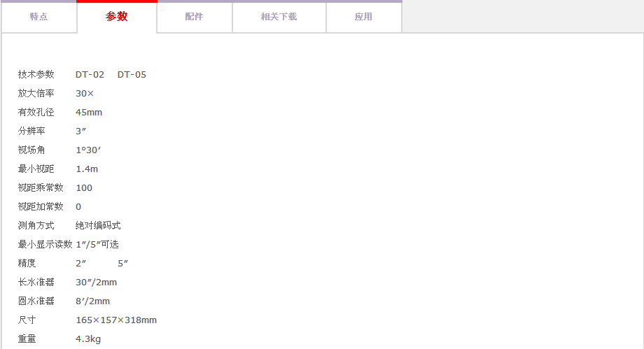Screen dimensions: 644x349
Task: Click the 4.3kg weight value
Action: tap(88, 339)
